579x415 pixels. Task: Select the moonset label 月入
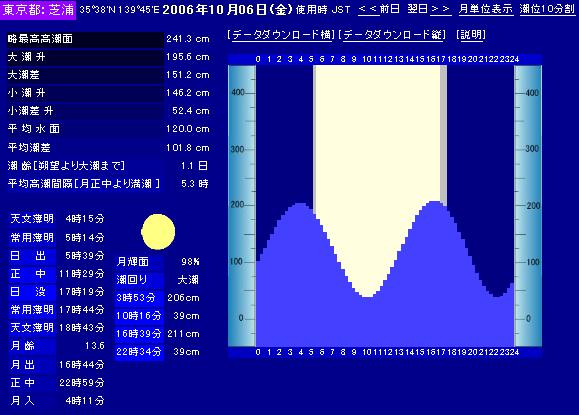click(23, 401)
